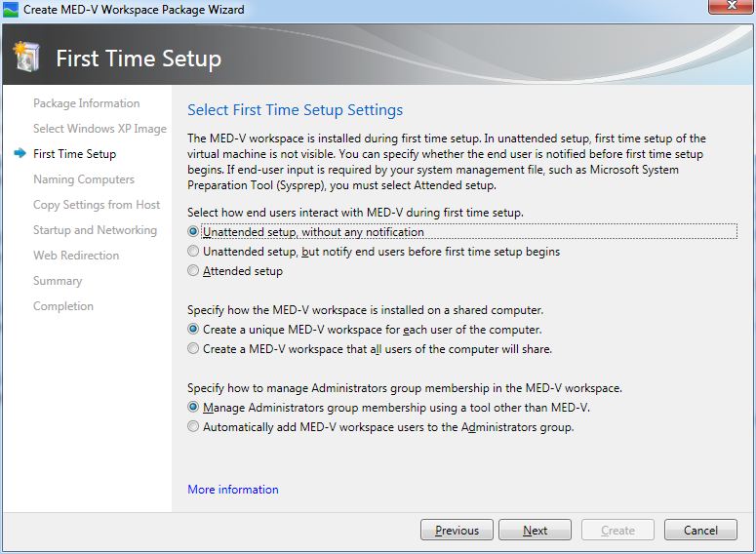Close the wizard window with X button
The height and width of the screenshot is (554, 756).
point(730,9)
